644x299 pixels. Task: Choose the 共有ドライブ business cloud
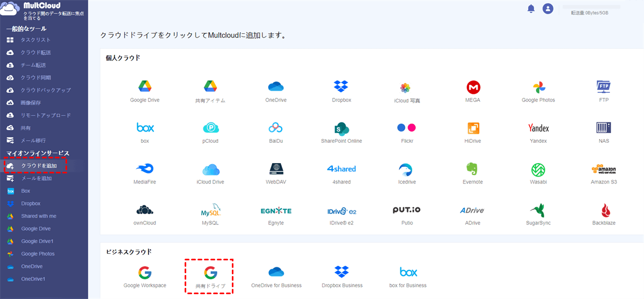[210, 272]
